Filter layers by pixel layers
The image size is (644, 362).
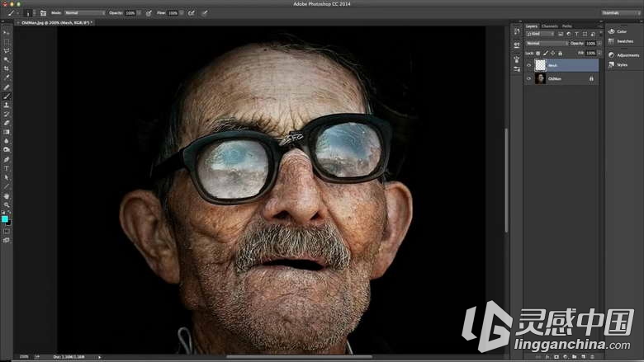[561, 34]
